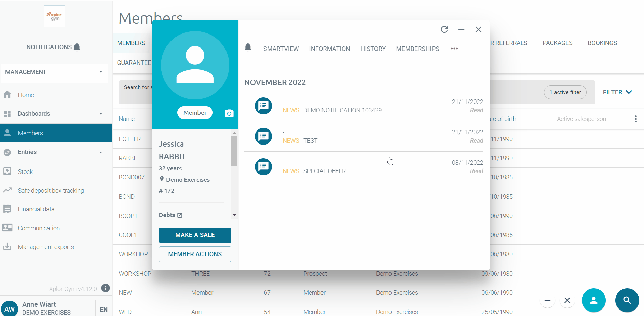Click the MAKE A SALE button
The image size is (644, 316).
tap(195, 235)
